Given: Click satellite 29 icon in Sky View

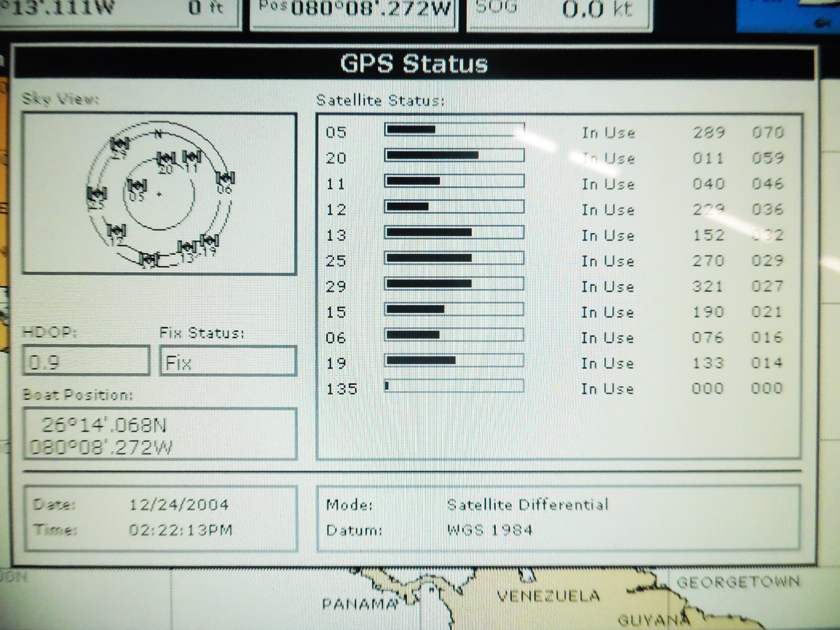Looking at the screenshot, I should [120, 143].
